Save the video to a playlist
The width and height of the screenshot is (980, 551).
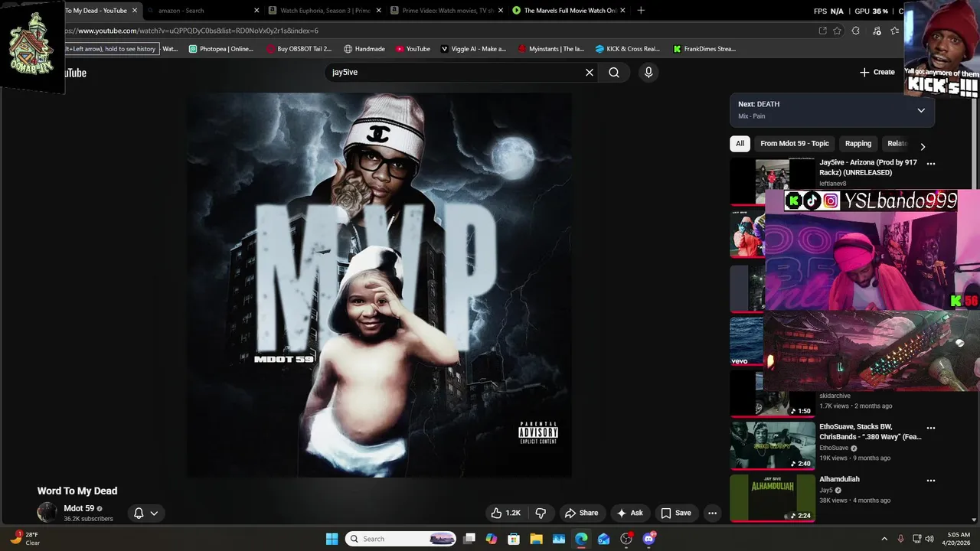pos(676,513)
